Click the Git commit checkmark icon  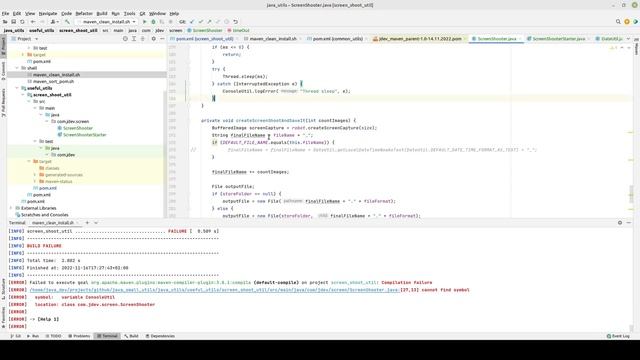pos(201,22)
